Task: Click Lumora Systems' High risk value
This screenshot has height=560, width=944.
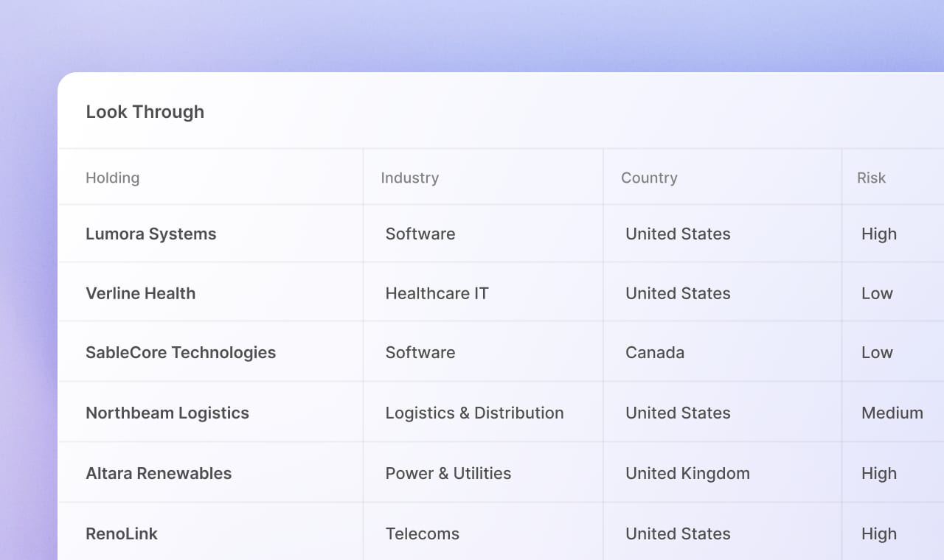Action: tap(879, 234)
